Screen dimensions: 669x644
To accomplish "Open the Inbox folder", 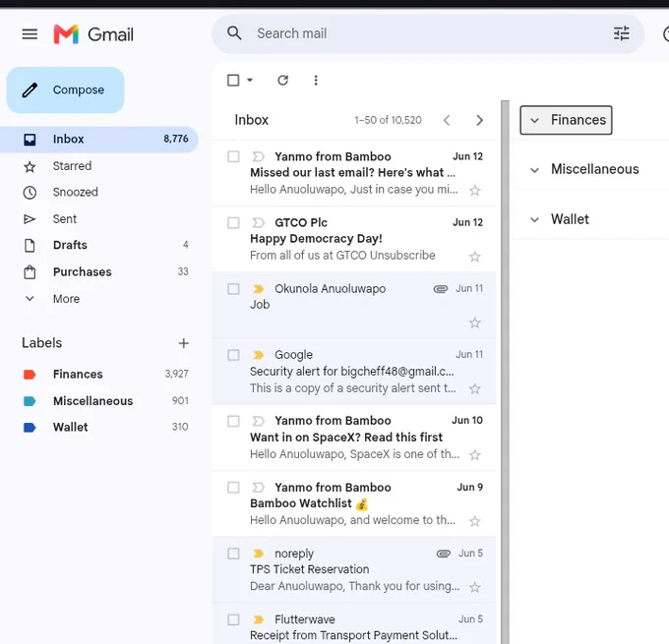I will [x=99, y=139].
